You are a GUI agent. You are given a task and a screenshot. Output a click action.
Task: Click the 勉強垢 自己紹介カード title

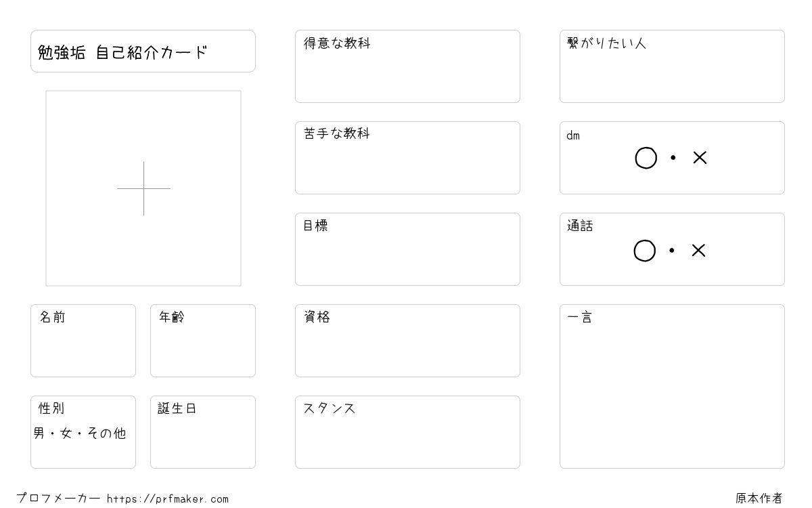point(122,52)
